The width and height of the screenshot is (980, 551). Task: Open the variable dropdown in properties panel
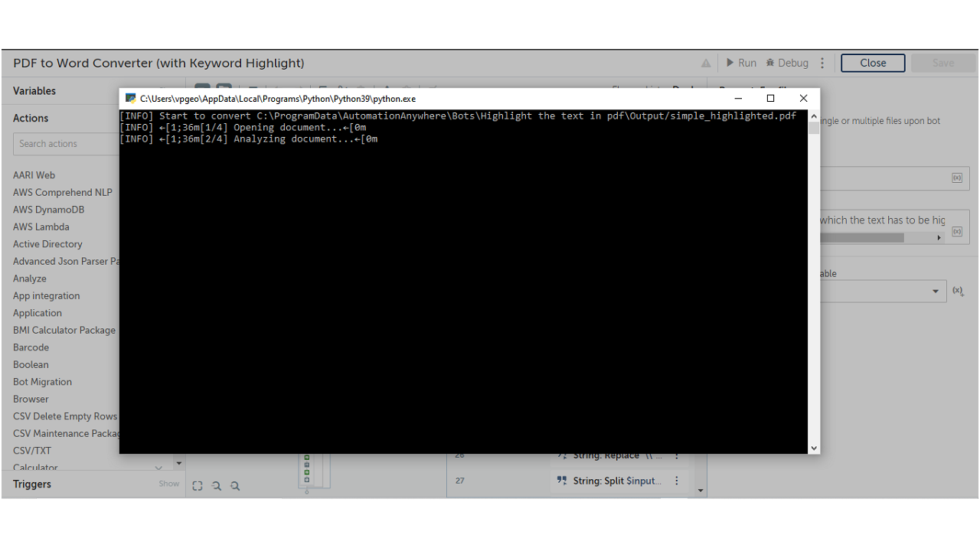tap(936, 292)
